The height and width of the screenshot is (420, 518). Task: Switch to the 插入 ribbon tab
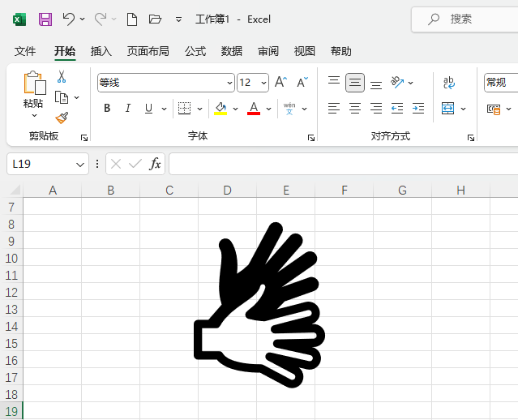101,51
